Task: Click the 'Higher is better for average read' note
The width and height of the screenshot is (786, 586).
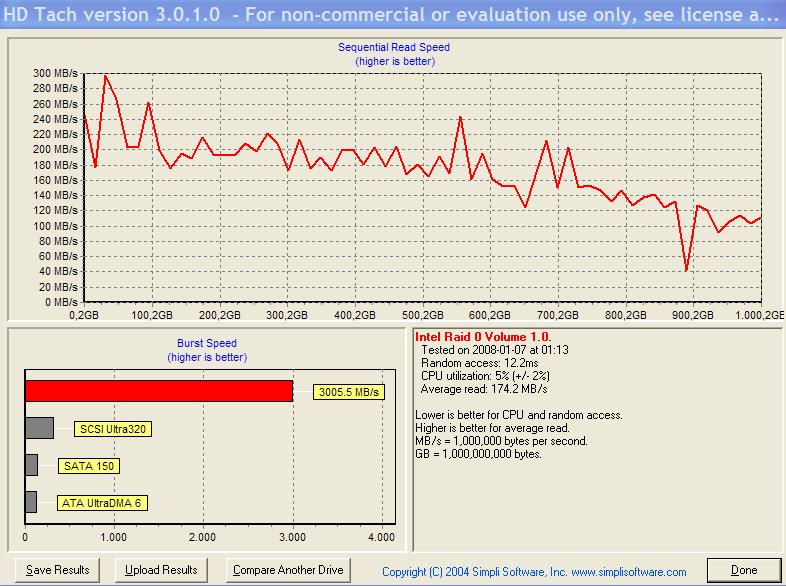Action: pyautogui.click(x=492, y=428)
